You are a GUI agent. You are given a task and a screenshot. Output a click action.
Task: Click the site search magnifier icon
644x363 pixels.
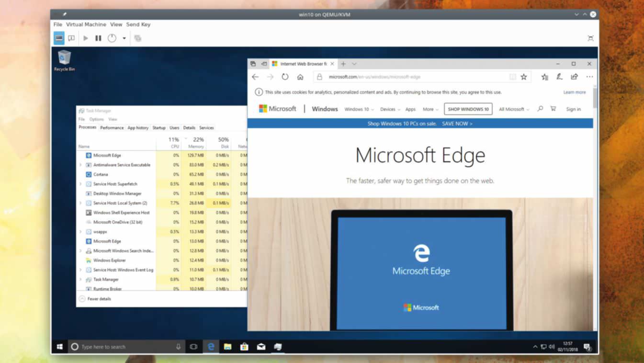[540, 109]
